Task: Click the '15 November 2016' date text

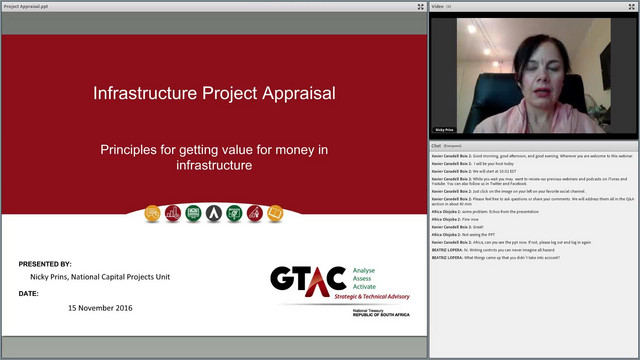Action: (x=100, y=308)
